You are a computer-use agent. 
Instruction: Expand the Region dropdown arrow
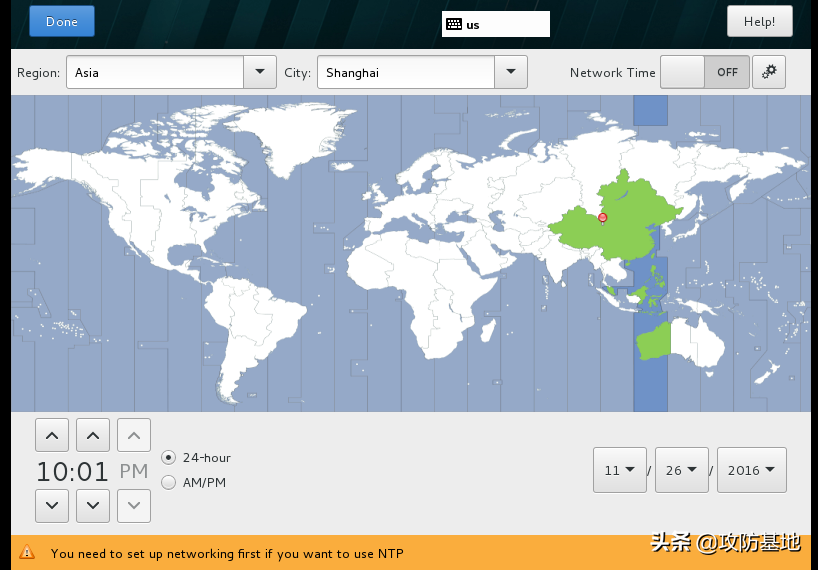tap(260, 72)
